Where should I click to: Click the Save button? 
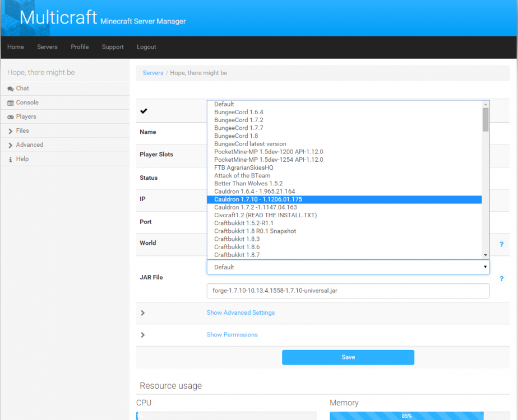[348, 357]
